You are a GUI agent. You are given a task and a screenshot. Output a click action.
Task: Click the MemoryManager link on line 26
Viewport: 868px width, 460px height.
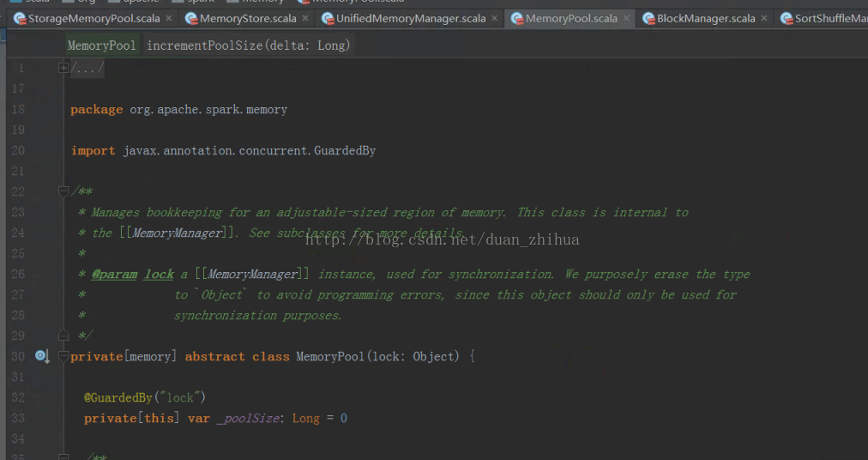point(252,274)
